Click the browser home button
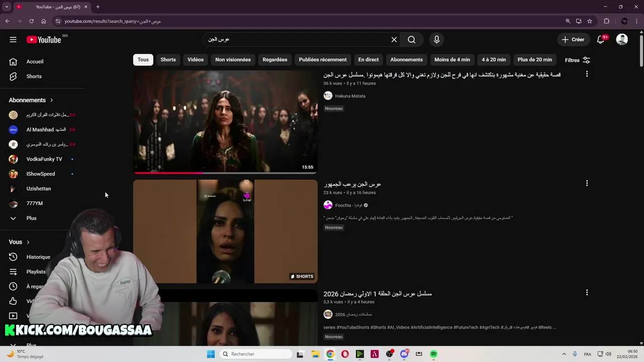This screenshot has width=644, height=362. (x=43, y=21)
